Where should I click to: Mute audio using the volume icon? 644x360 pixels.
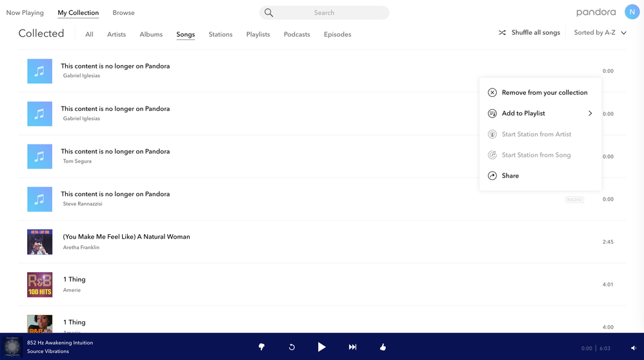[x=633, y=348]
